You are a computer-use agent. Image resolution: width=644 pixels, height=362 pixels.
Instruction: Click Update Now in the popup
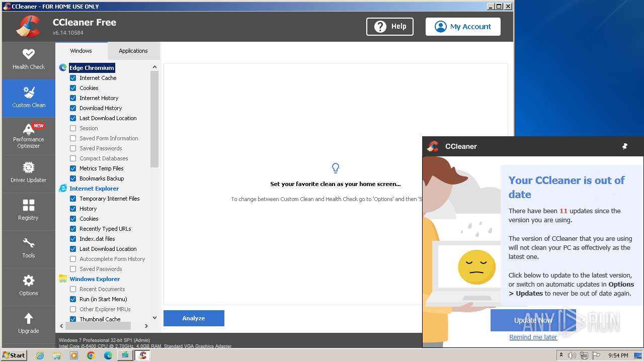[x=533, y=320]
